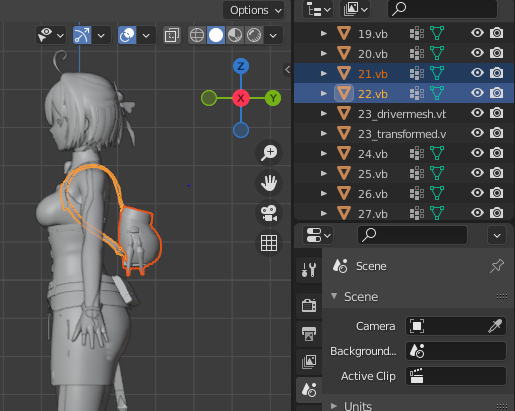Switch to rendered shading mode
The width and height of the screenshot is (515, 411).
[x=254, y=35]
